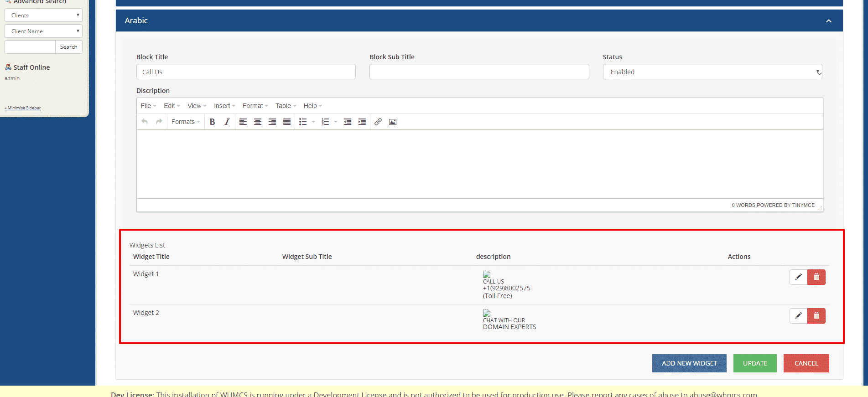The width and height of the screenshot is (868, 397).
Task: Toggle justify text alignment
Action: point(287,122)
